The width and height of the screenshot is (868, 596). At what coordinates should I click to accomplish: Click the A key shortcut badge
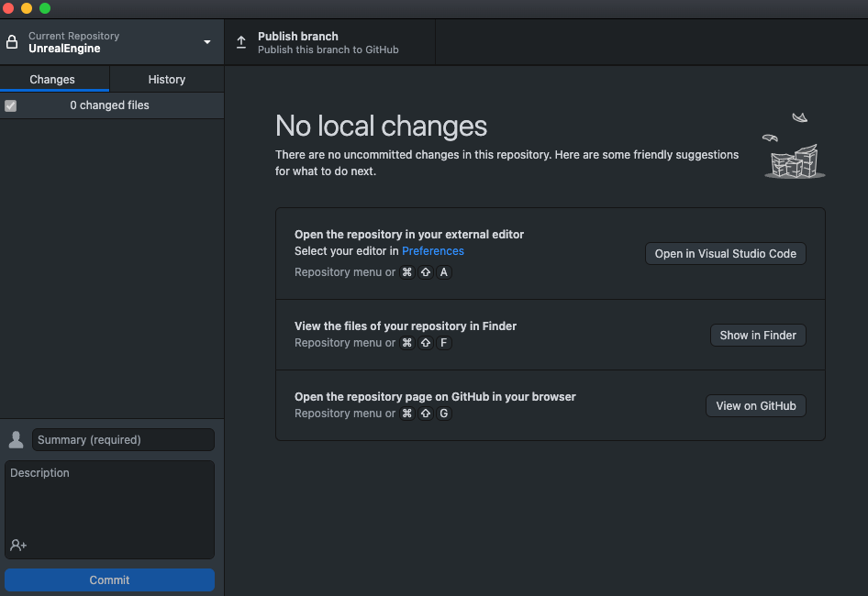coord(444,272)
